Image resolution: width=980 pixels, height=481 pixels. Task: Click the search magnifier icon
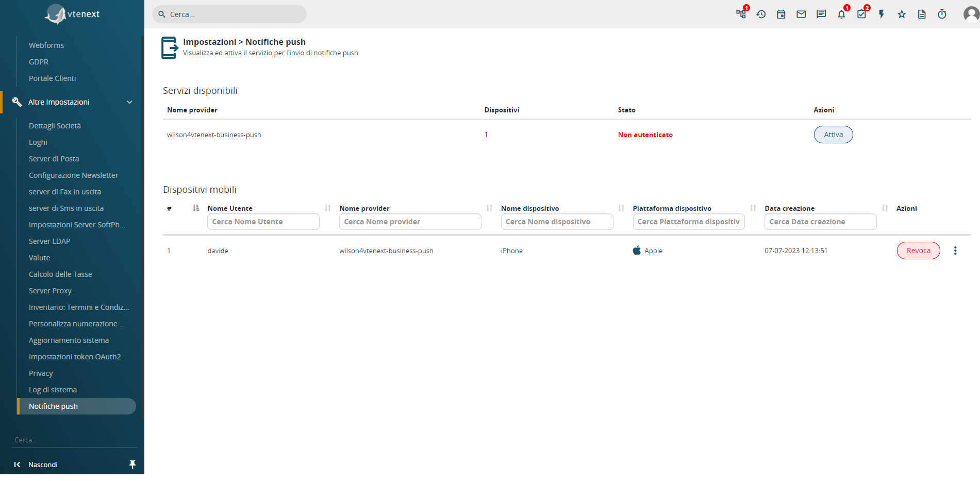pyautogui.click(x=162, y=14)
